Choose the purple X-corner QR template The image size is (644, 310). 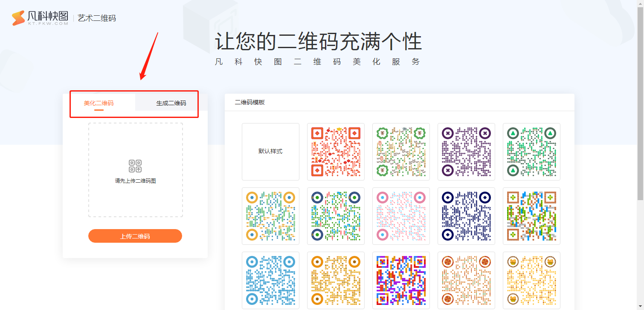[x=466, y=152]
